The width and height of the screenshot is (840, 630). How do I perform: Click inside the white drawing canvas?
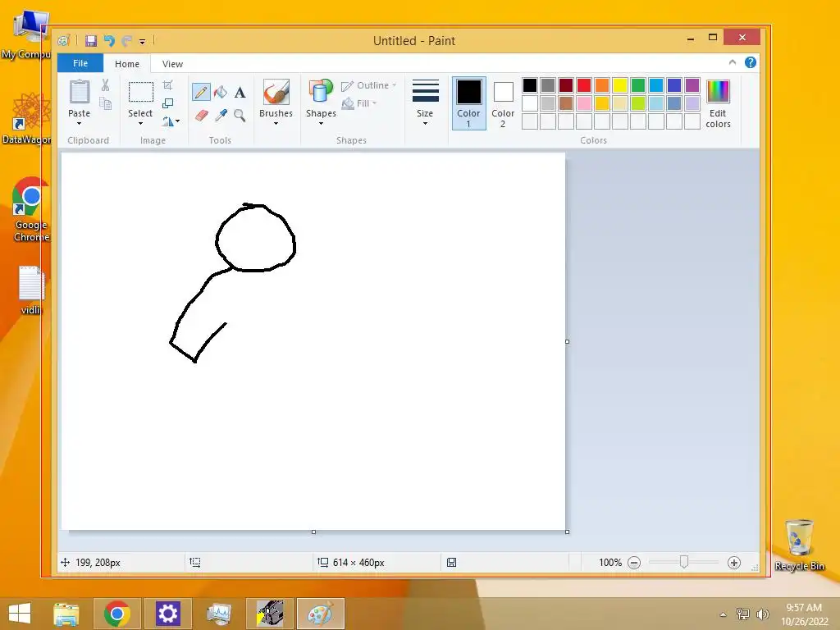[x=313, y=341]
